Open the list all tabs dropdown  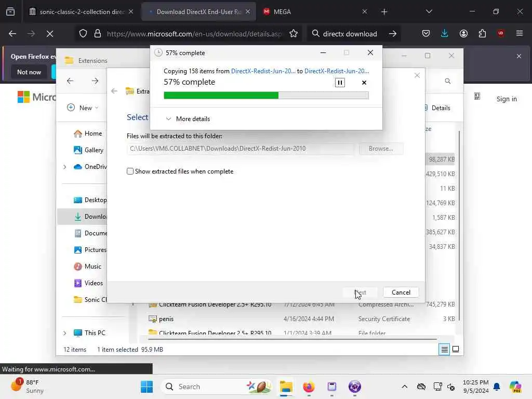(x=429, y=11)
